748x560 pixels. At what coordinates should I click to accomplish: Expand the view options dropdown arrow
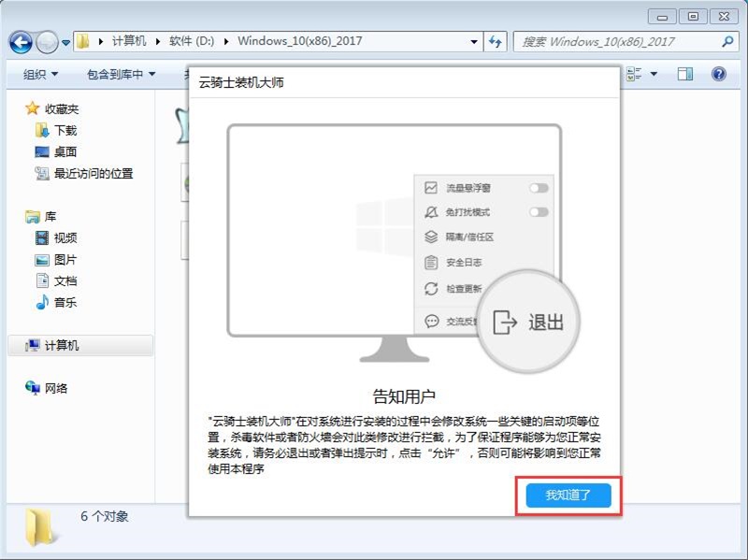(654, 74)
